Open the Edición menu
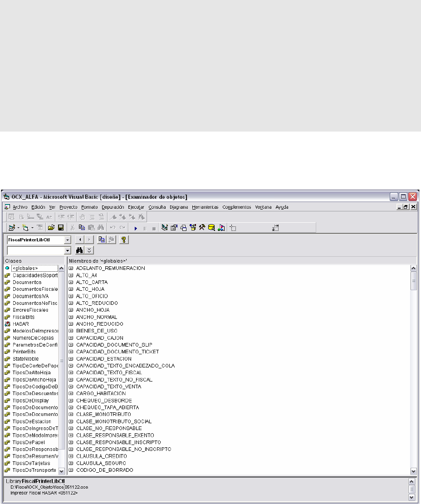 [x=38, y=207]
